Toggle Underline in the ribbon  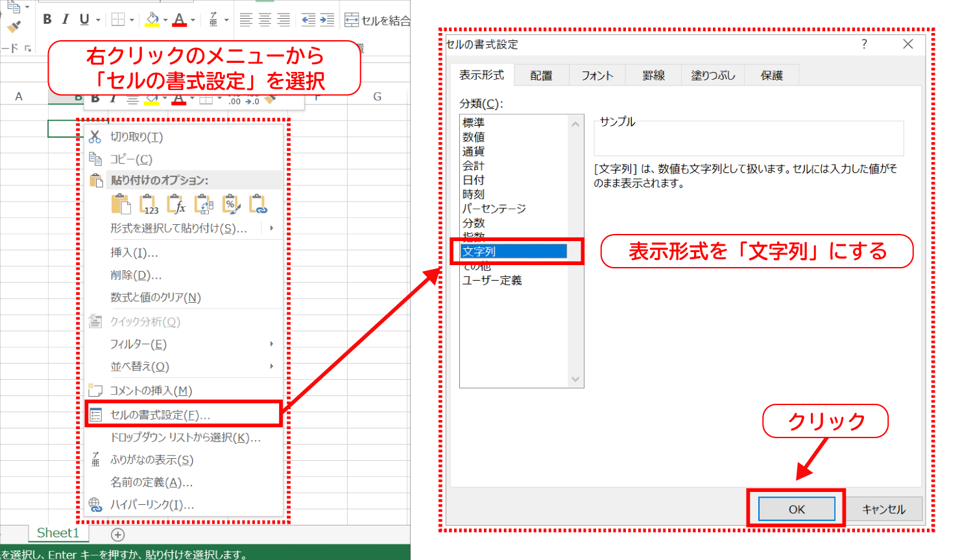[84, 19]
